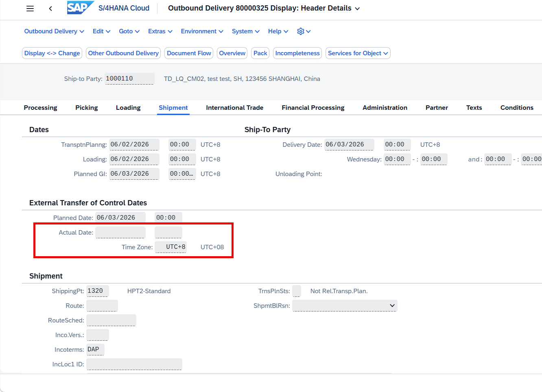The width and height of the screenshot is (542, 392).
Task: Click the Actual Date field
Action: pyautogui.click(x=120, y=232)
